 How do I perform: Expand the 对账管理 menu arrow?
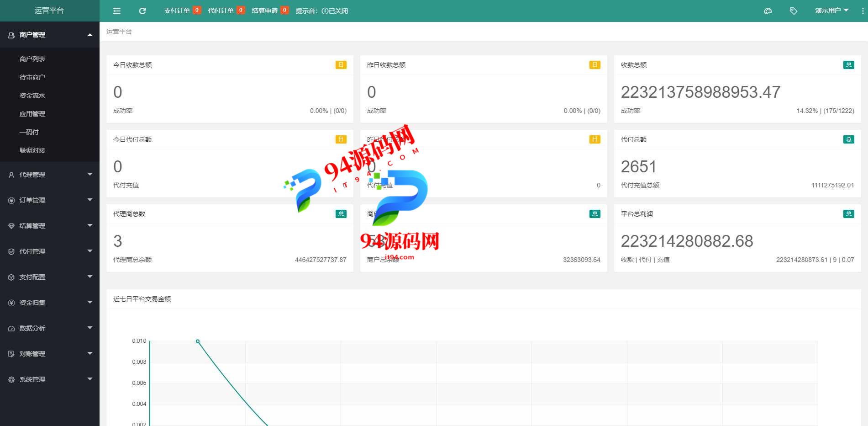point(90,353)
